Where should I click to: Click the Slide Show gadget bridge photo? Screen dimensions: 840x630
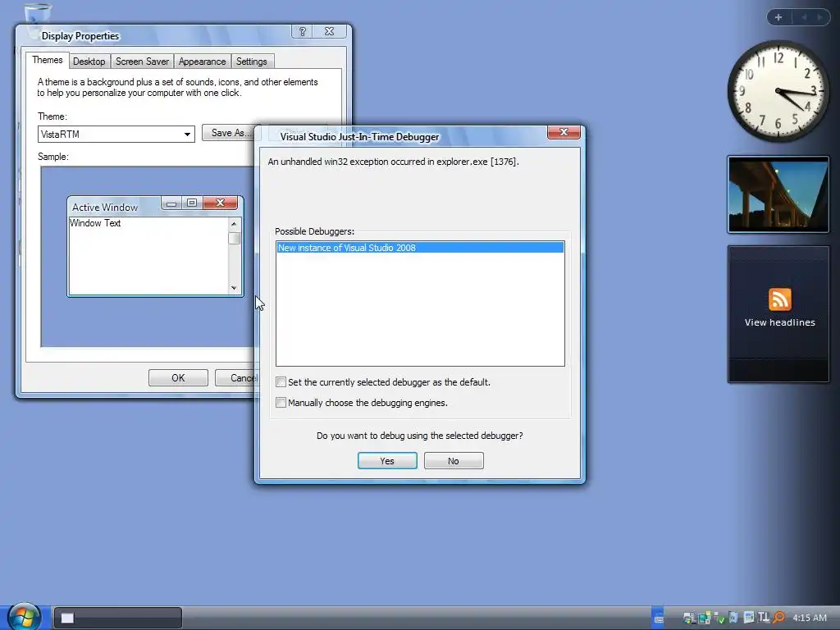pyautogui.click(x=778, y=194)
